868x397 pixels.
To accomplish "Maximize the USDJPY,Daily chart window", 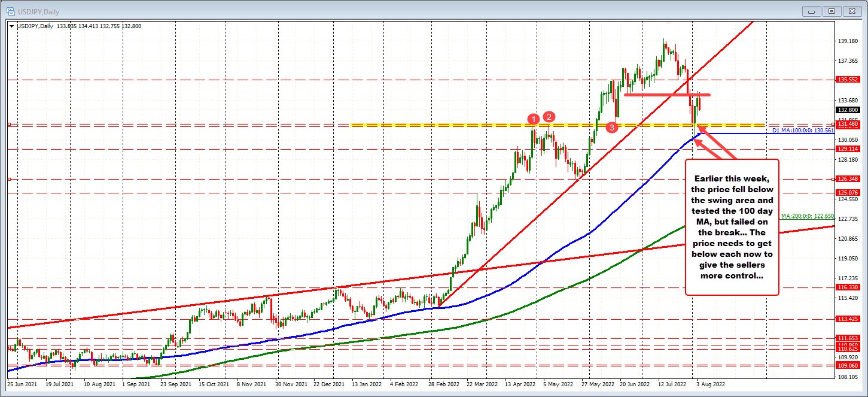I will pyautogui.click(x=833, y=11).
